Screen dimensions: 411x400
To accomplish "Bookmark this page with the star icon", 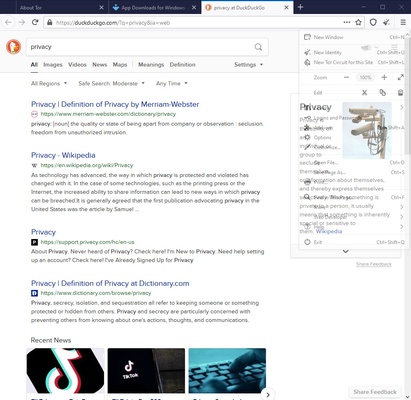I will click(358, 22).
